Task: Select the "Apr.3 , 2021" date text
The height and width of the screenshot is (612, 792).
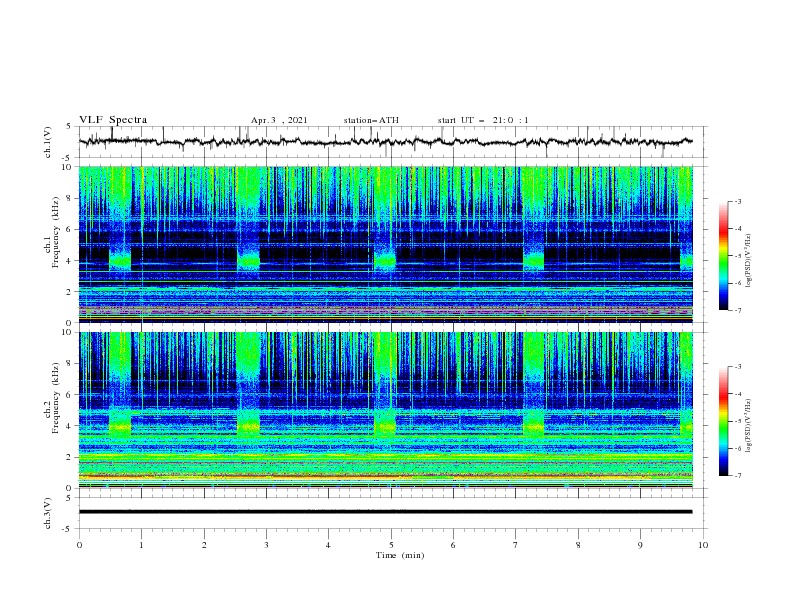Action: tap(279, 120)
